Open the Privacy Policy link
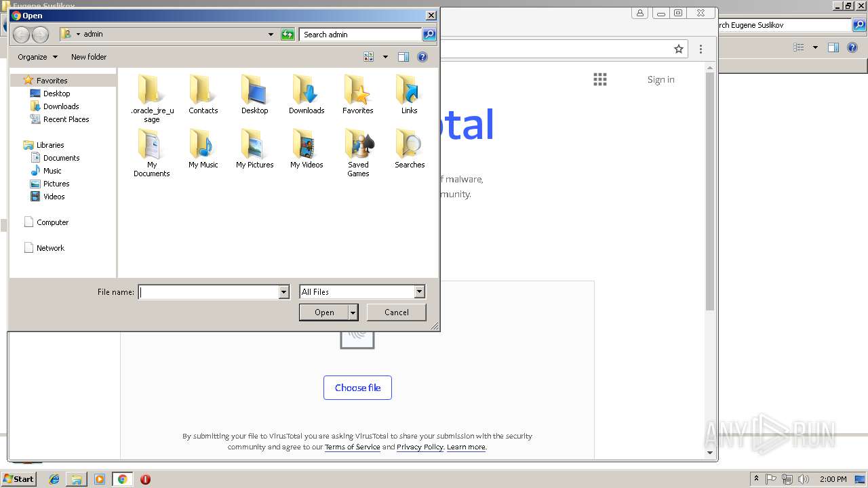The height and width of the screenshot is (488, 868). [x=420, y=447]
